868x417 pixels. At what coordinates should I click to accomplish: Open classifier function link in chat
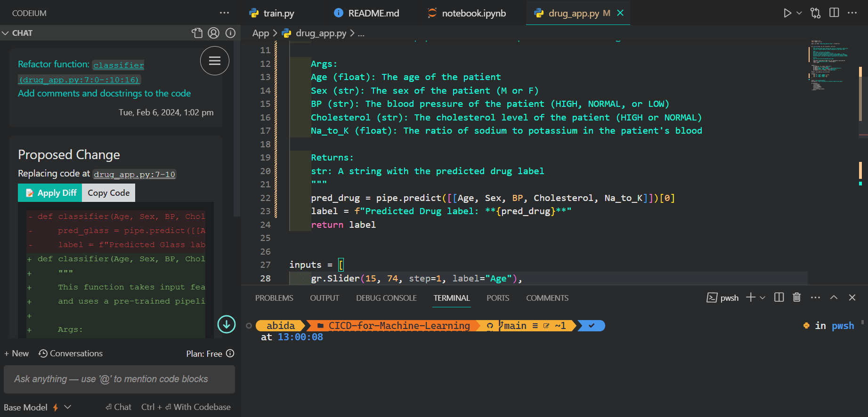coord(119,65)
